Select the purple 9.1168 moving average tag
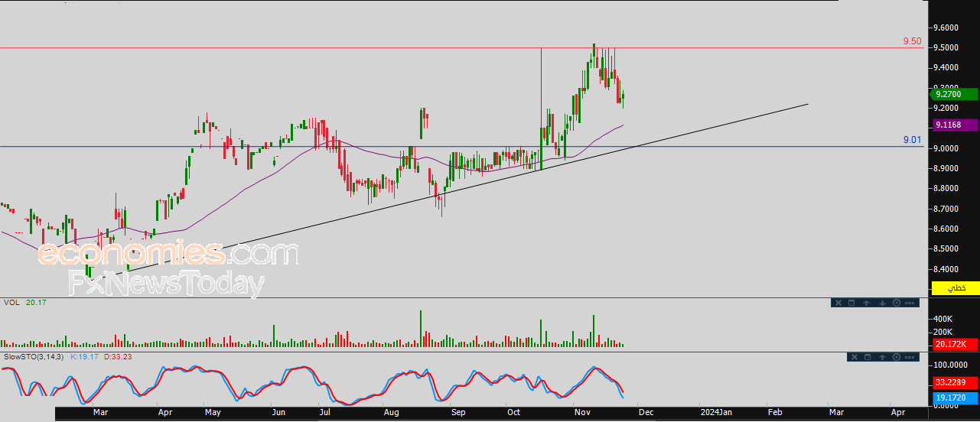The image size is (980, 422). pyautogui.click(x=955, y=124)
